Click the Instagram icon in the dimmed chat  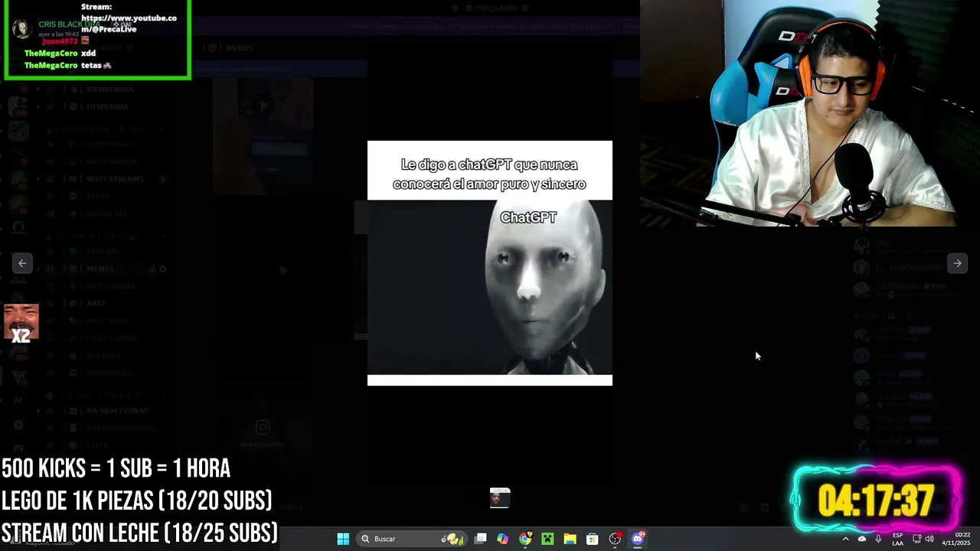coord(263,428)
